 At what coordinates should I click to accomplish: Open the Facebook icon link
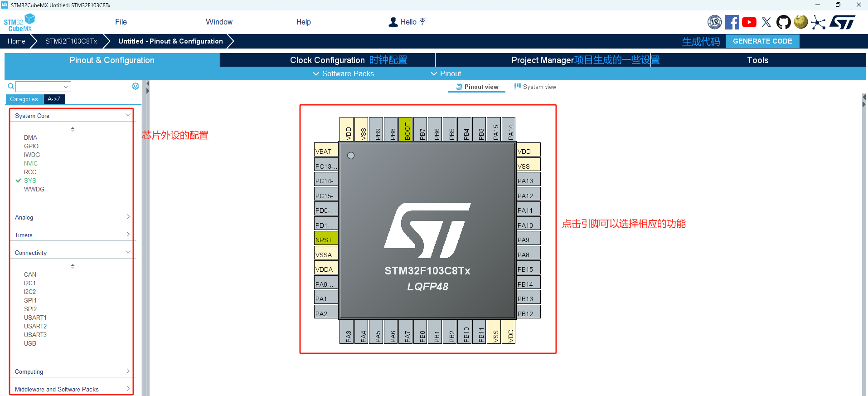click(x=732, y=22)
